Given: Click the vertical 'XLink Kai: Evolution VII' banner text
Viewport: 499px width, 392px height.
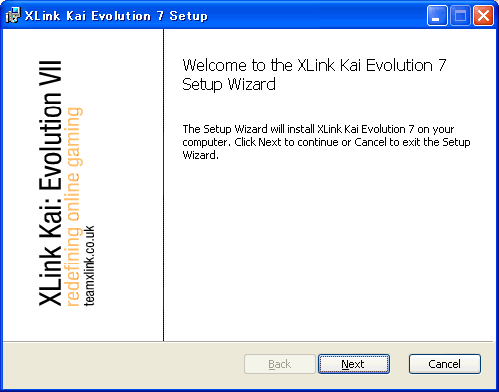Looking at the screenshot, I should 50,183.
